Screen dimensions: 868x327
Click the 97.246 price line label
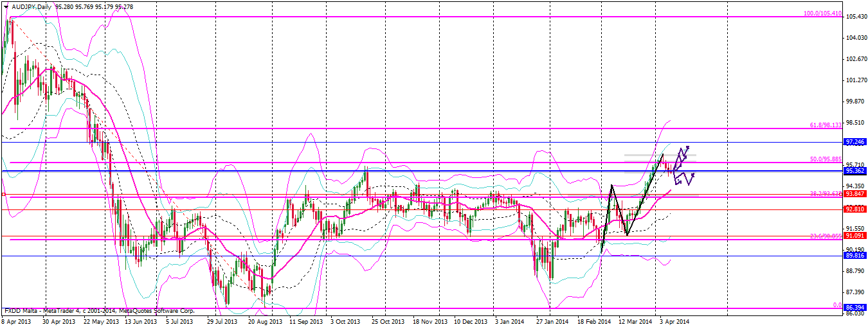pyautogui.click(x=854, y=141)
